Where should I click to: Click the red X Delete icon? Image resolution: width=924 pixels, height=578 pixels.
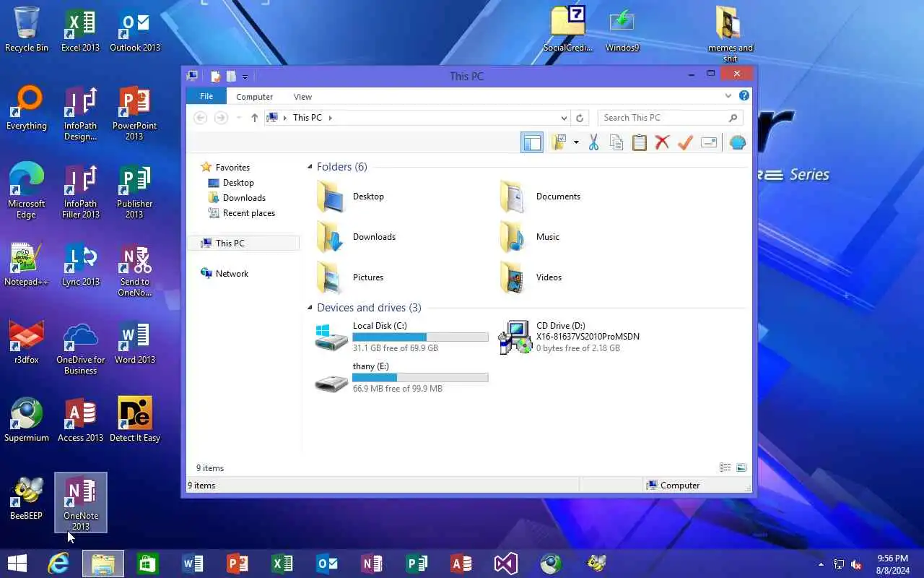(x=662, y=142)
